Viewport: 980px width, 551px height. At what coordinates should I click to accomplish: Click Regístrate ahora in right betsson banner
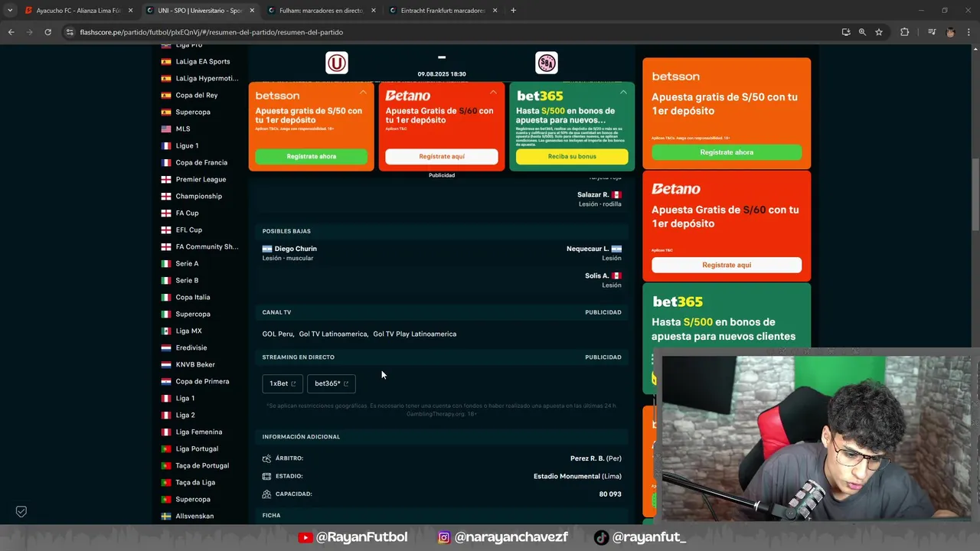tap(727, 152)
